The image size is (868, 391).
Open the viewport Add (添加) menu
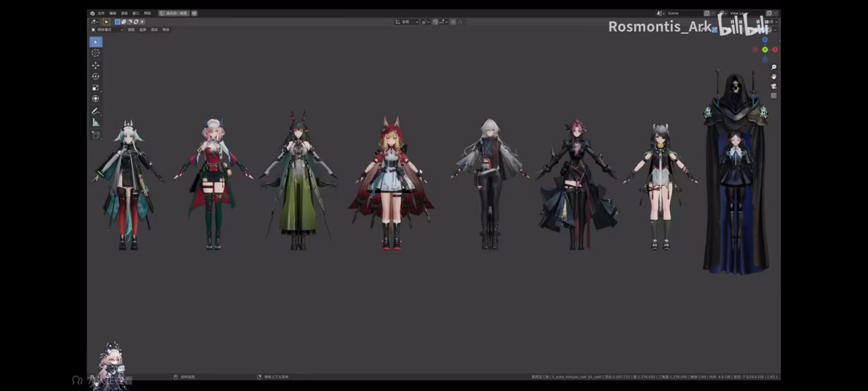pos(154,30)
